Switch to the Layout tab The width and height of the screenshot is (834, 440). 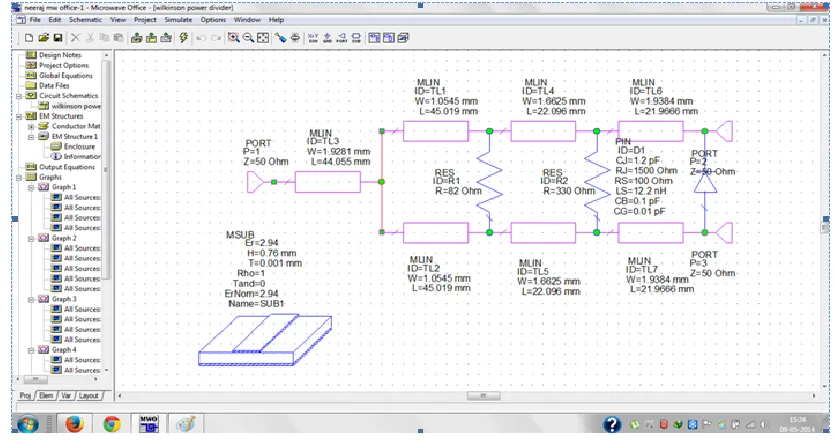click(88, 395)
